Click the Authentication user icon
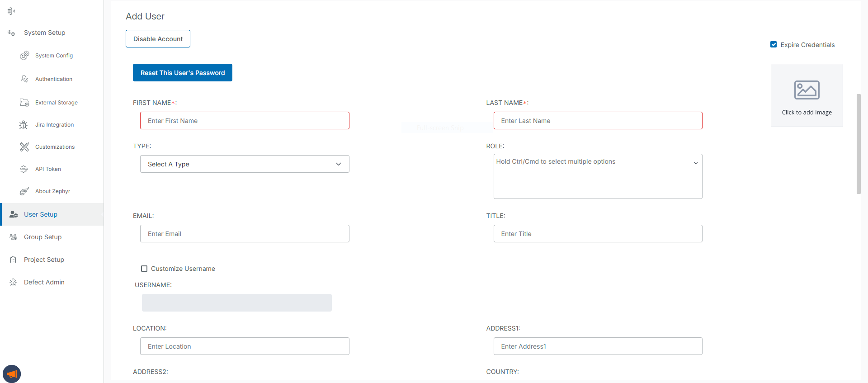This screenshot has width=868, height=383. [x=24, y=79]
